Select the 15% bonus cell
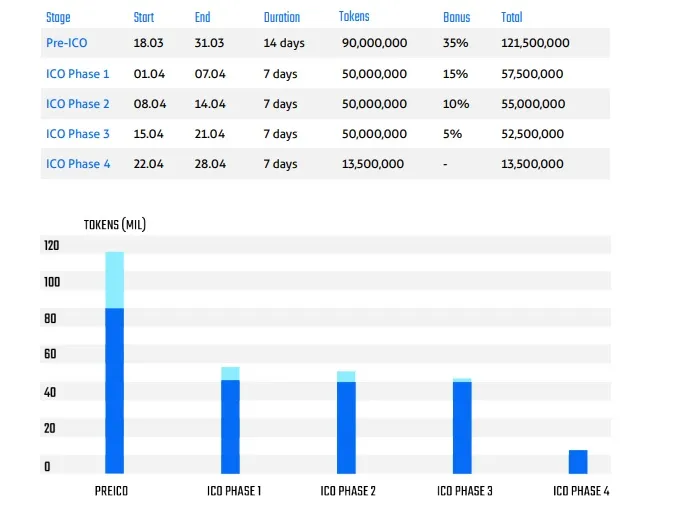The height and width of the screenshot is (508, 683). (x=455, y=74)
